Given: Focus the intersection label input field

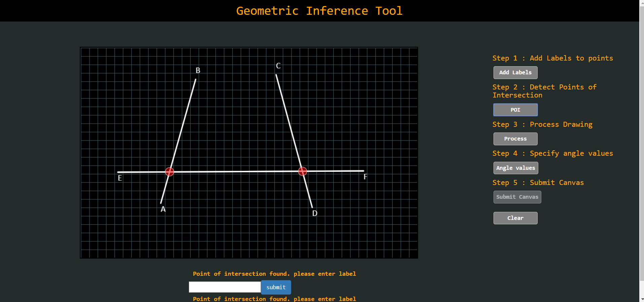Looking at the screenshot, I should pos(225,287).
